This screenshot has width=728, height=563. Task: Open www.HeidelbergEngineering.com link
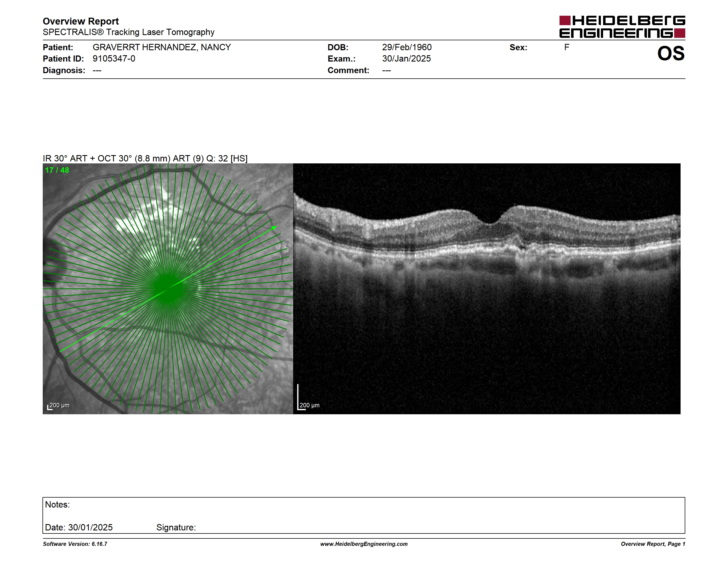click(364, 544)
